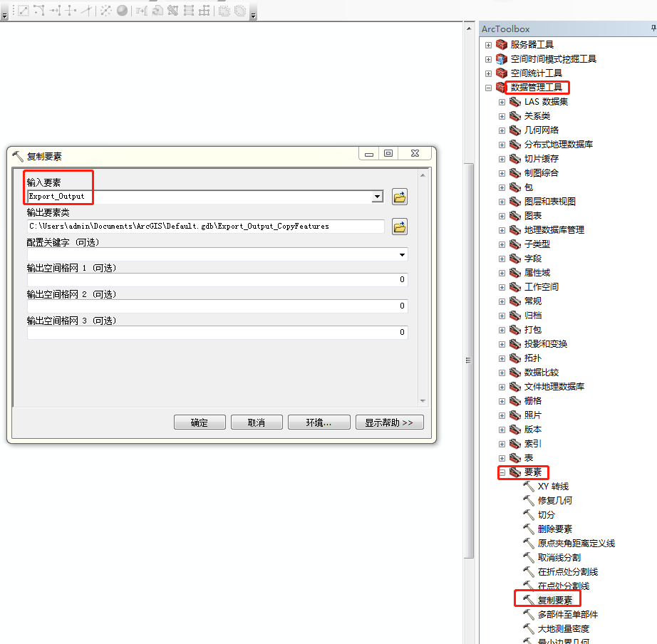657x644 pixels.
Task: Open the 取消线分割 tool
Action: 555,557
